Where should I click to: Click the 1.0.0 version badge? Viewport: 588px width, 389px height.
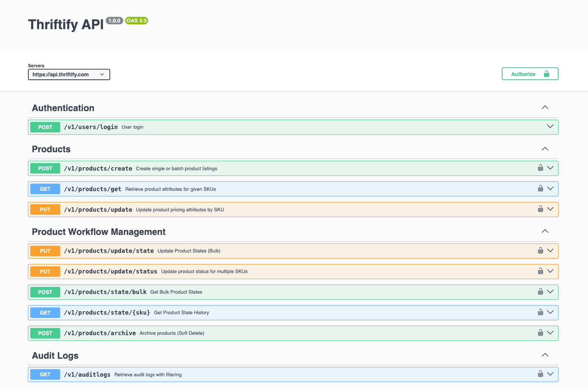(x=114, y=21)
